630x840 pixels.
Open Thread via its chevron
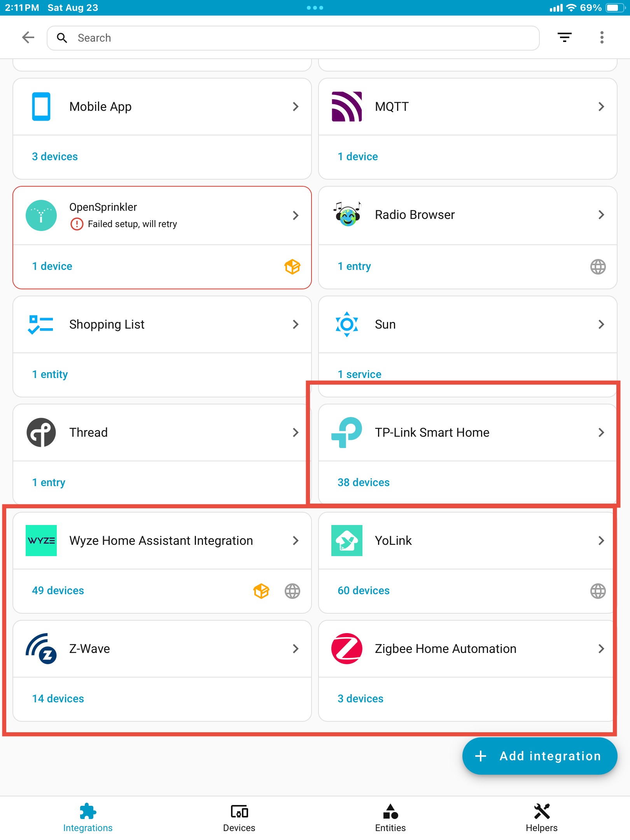click(296, 432)
